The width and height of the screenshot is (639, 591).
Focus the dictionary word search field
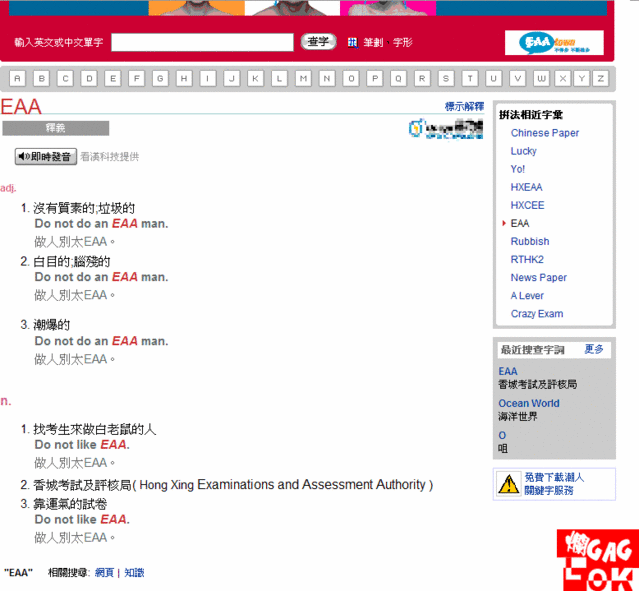[x=202, y=42]
